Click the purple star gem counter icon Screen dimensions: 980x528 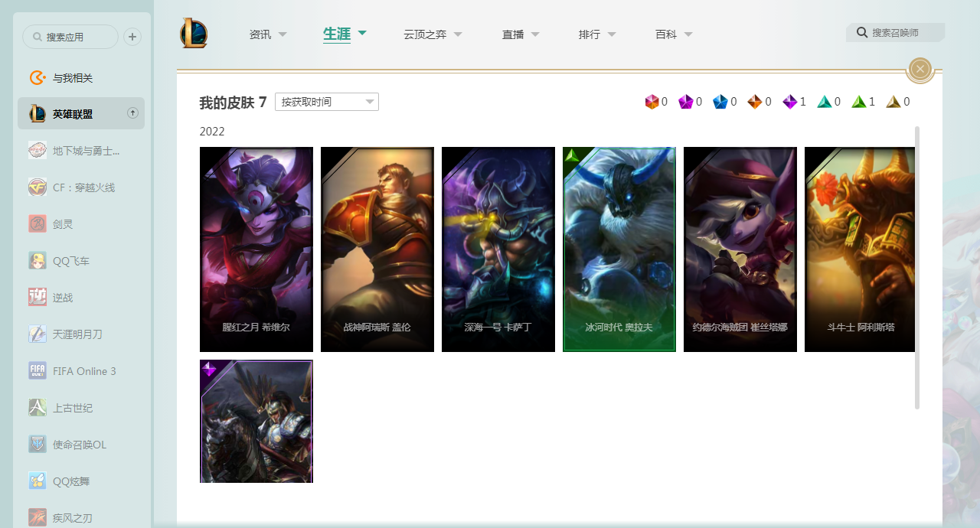coord(790,102)
